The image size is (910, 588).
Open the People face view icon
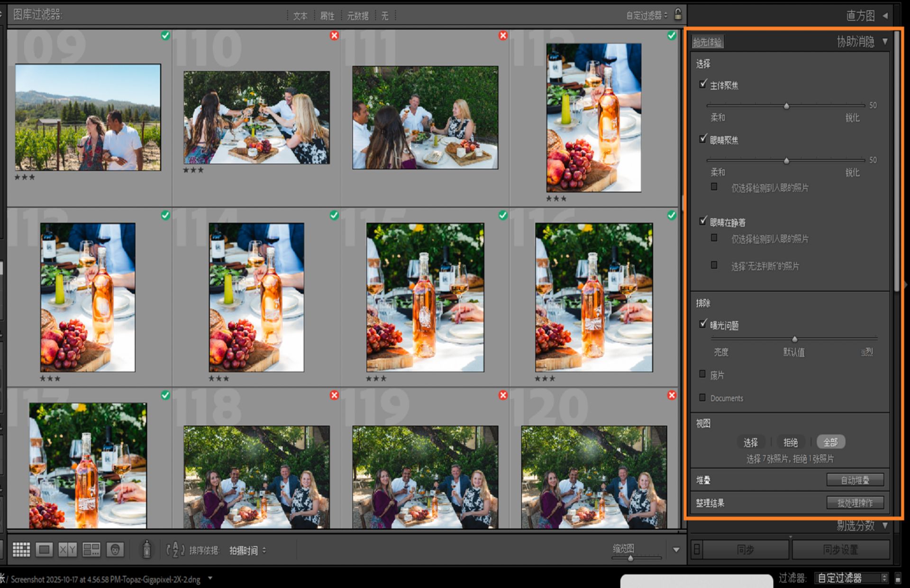point(115,550)
